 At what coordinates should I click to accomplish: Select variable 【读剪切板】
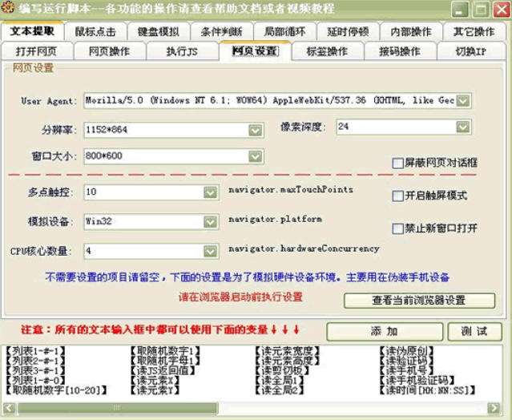(x=282, y=370)
